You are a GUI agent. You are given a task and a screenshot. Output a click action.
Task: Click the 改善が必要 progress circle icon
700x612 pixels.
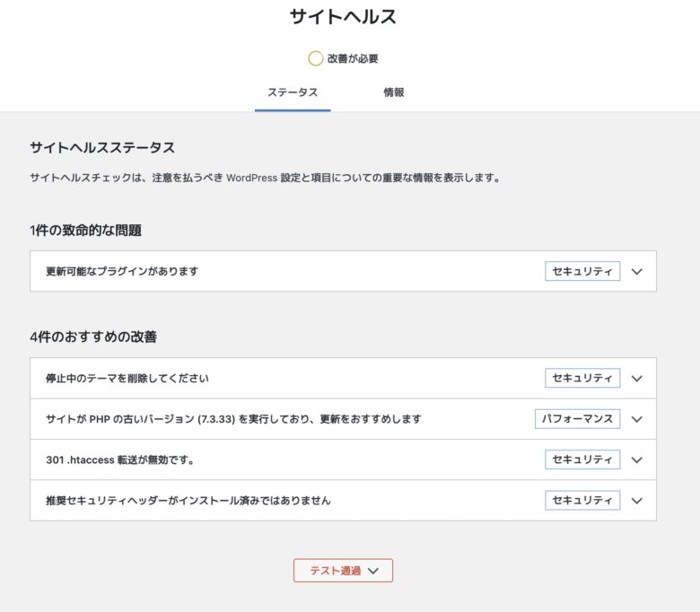[315, 58]
